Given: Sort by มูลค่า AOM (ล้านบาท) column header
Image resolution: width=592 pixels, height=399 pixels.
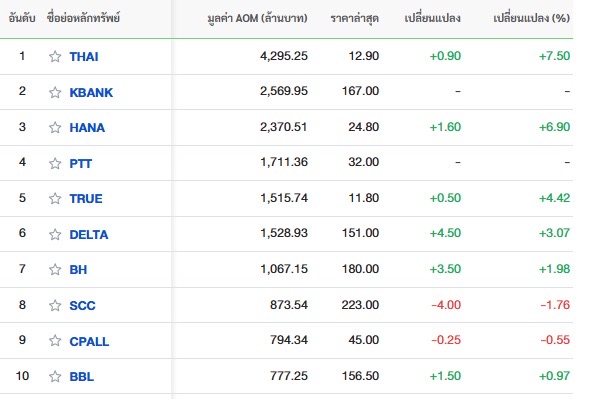Looking at the screenshot, I should pos(257,18).
